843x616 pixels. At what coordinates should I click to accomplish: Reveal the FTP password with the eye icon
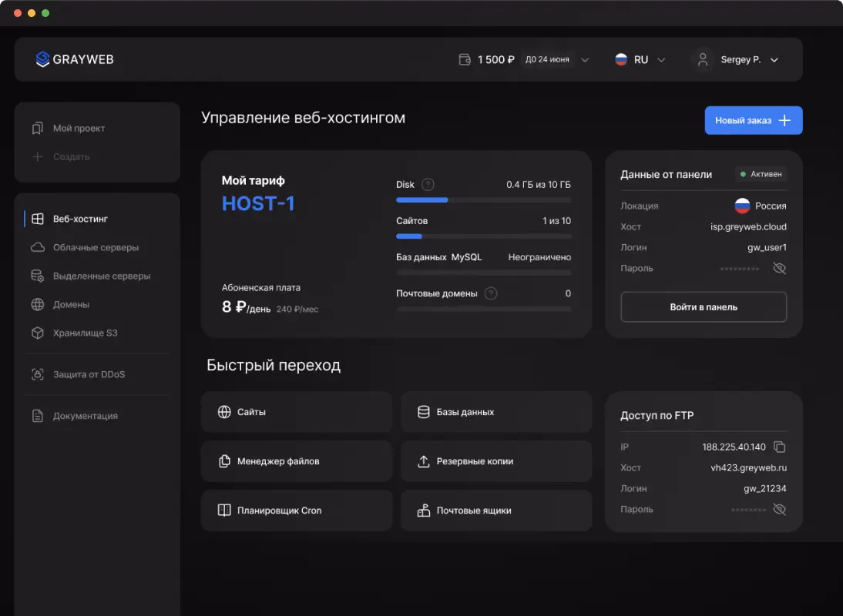click(780, 509)
